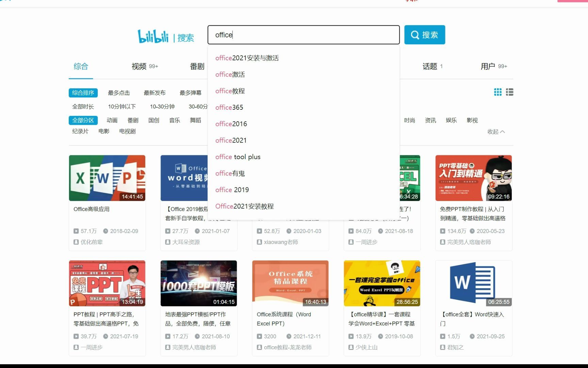Image resolution: width=588 pixels, height=368 pixels.
Task: Collapse filters with 收起 chevron
Action: (x=496, y=132)
